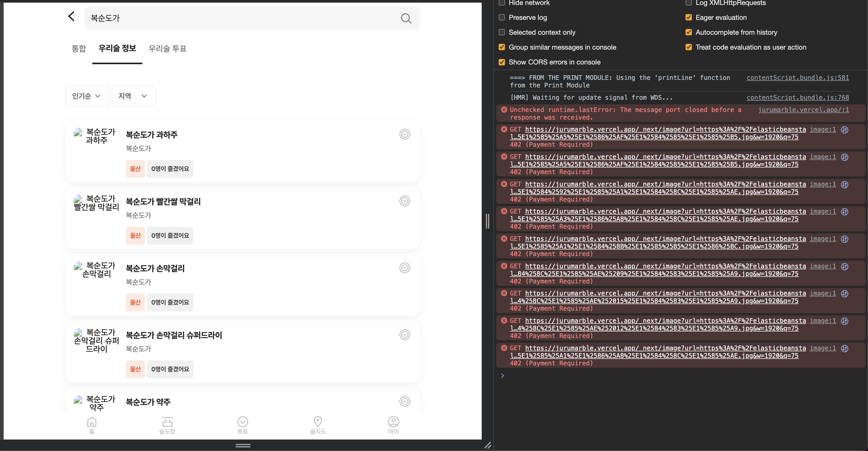Click the console prompt chevron
This screenshot has height=451, width=868.
click(x=502, y=375)
